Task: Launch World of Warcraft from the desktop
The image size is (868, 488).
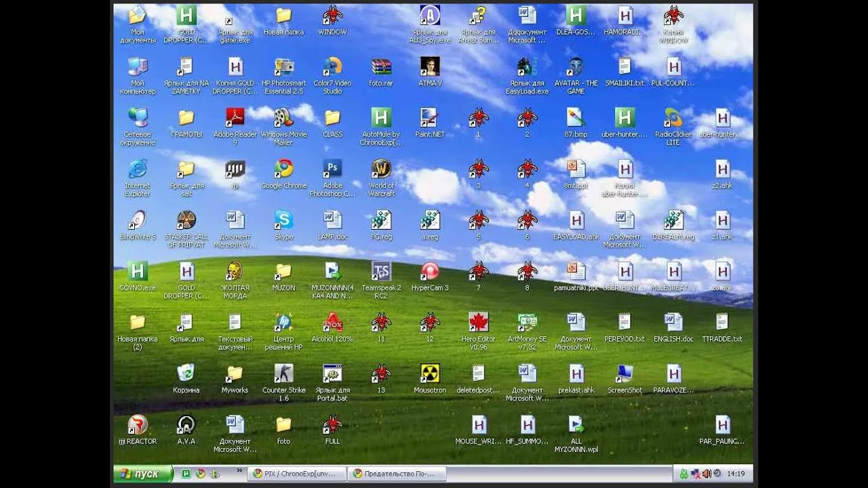Action: [x=381, y=178]
